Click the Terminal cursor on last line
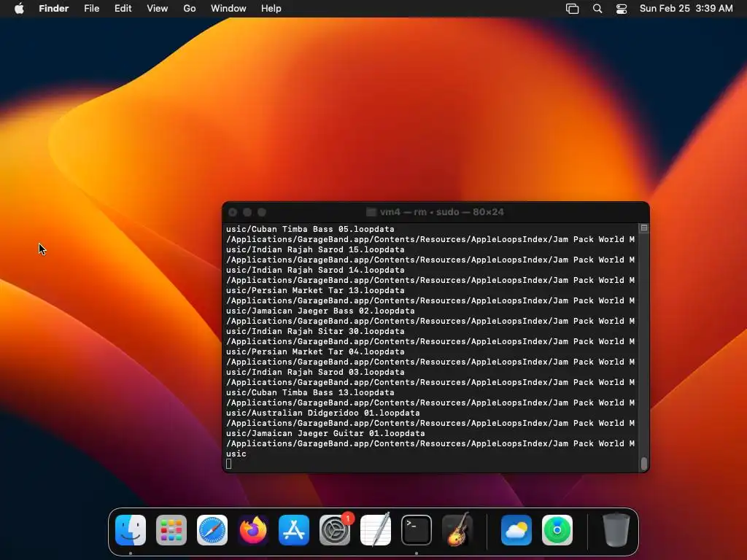Screen dimensions: 747x560 228,464
